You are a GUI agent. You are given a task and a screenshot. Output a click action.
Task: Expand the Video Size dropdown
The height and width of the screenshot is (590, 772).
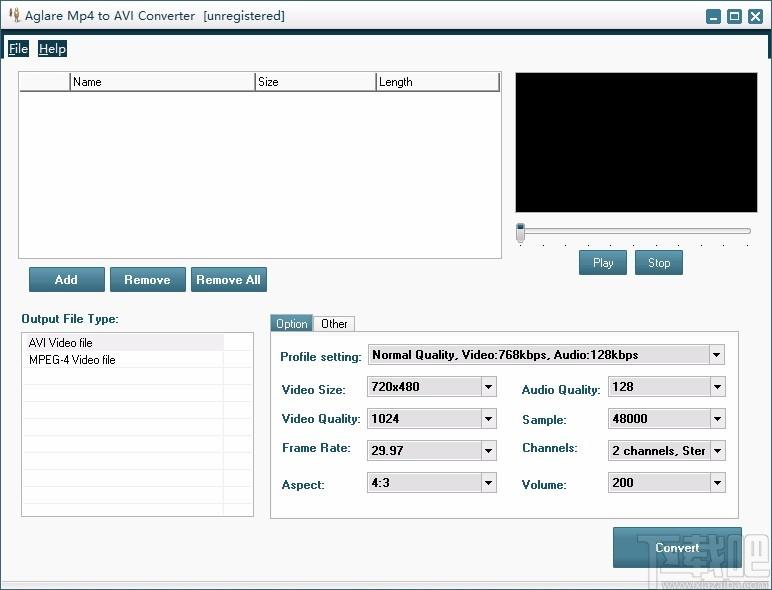coord(488,387)
